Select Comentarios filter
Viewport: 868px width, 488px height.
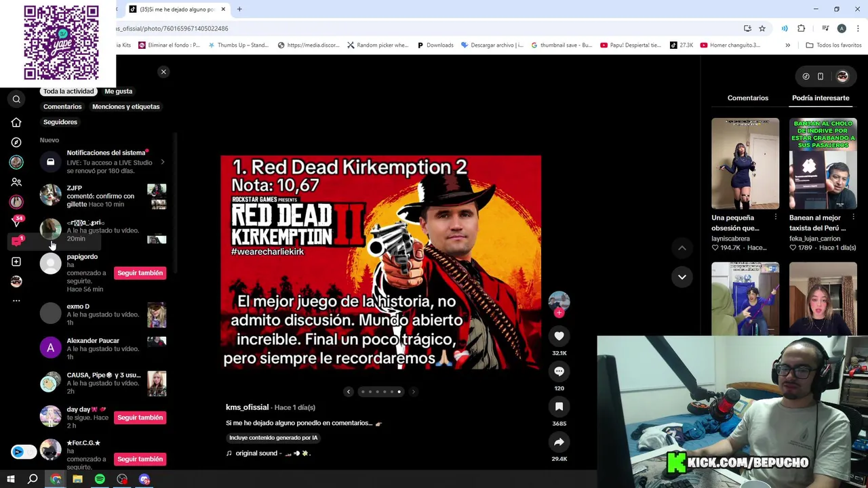point(62,107)
